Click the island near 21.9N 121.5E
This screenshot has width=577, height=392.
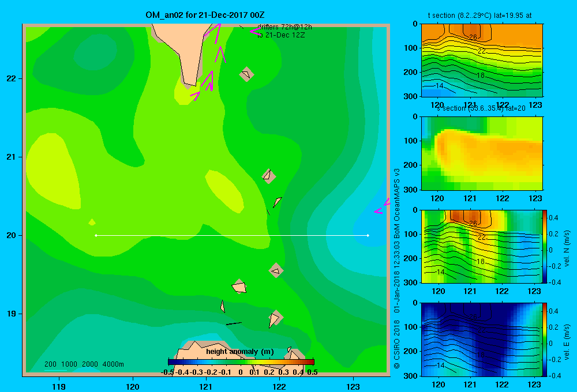tap(246, 74)
